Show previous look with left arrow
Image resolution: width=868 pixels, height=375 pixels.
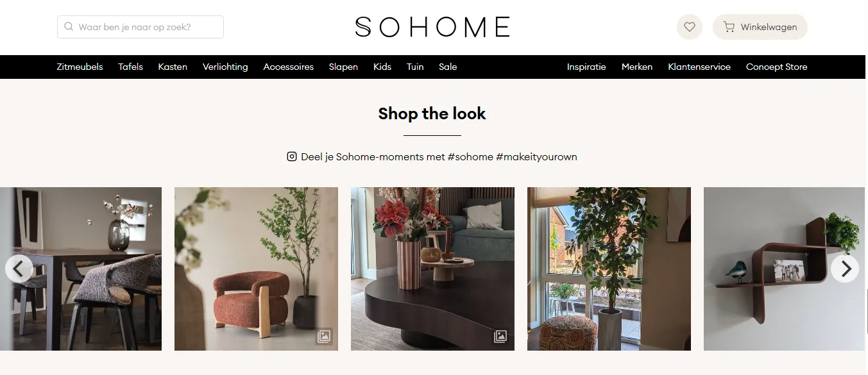[x=19, y=269]
